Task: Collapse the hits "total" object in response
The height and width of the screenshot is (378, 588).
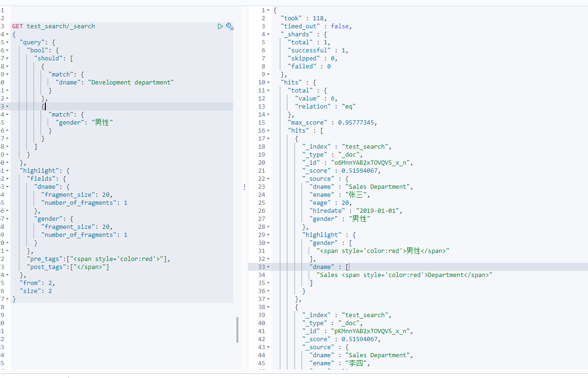Action: [269, 90]
